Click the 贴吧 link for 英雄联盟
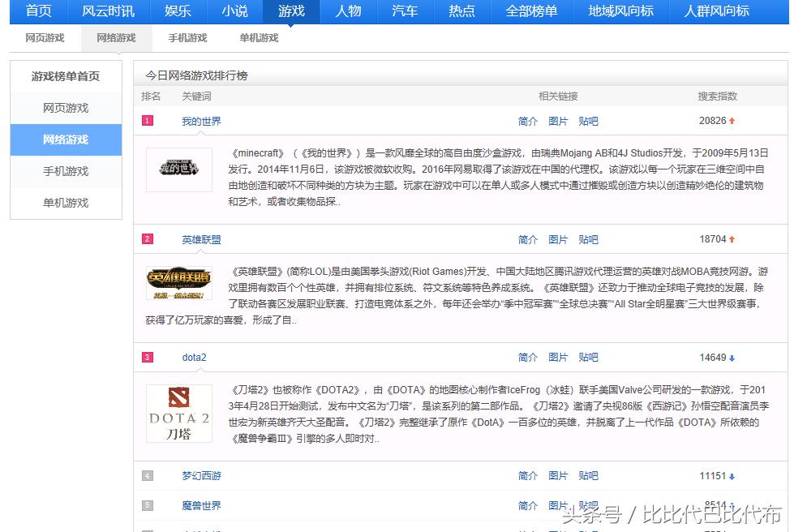 [x=588, y=239]
